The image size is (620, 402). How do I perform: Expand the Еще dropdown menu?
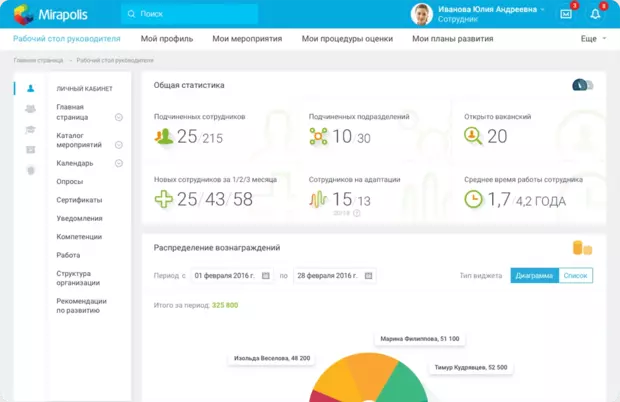(593, 39)
